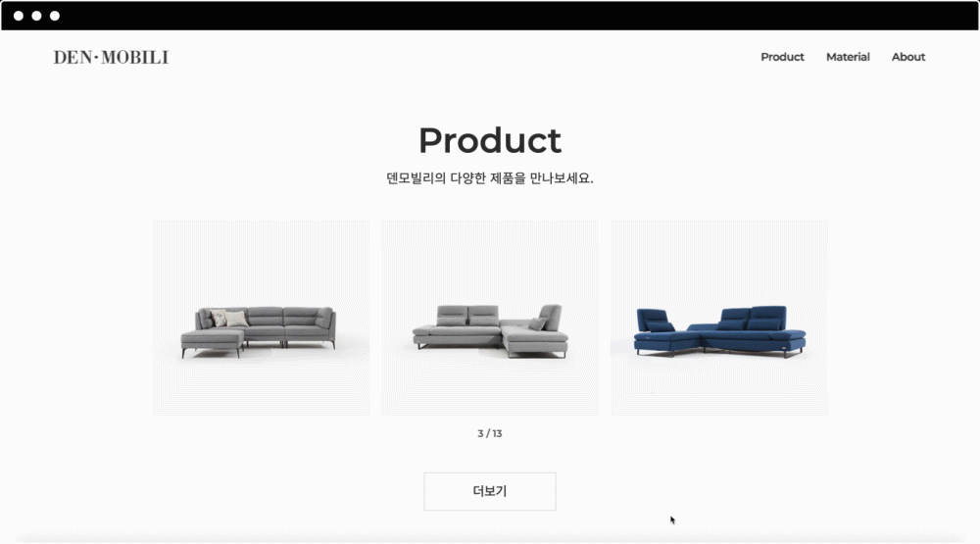Click the third white window dot
This screenshot has height=544, width=980.
click(x=55, y=16)
